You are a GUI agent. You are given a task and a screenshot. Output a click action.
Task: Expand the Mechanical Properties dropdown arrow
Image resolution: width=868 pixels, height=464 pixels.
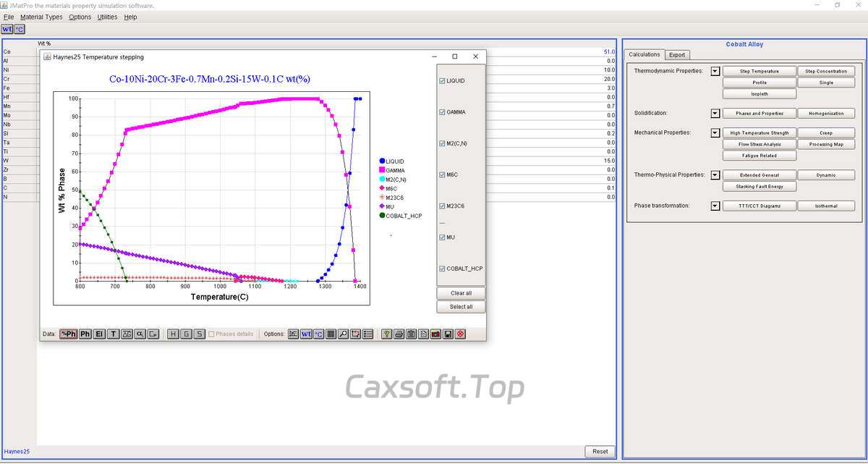coord(715,133)
